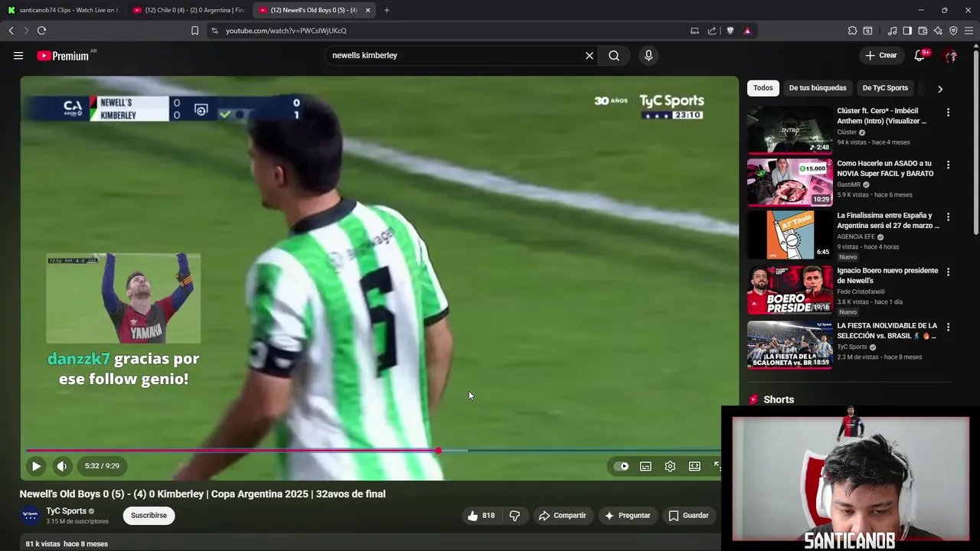Open the account avatar menu

(950, 56)
